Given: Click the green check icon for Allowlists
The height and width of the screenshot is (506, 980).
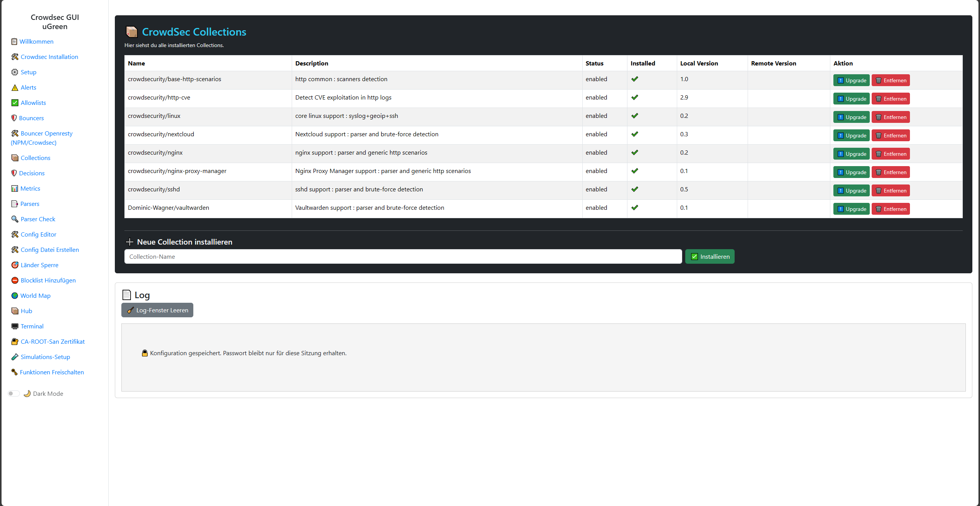Looking at the screenshot, I should tap(15, 103).
